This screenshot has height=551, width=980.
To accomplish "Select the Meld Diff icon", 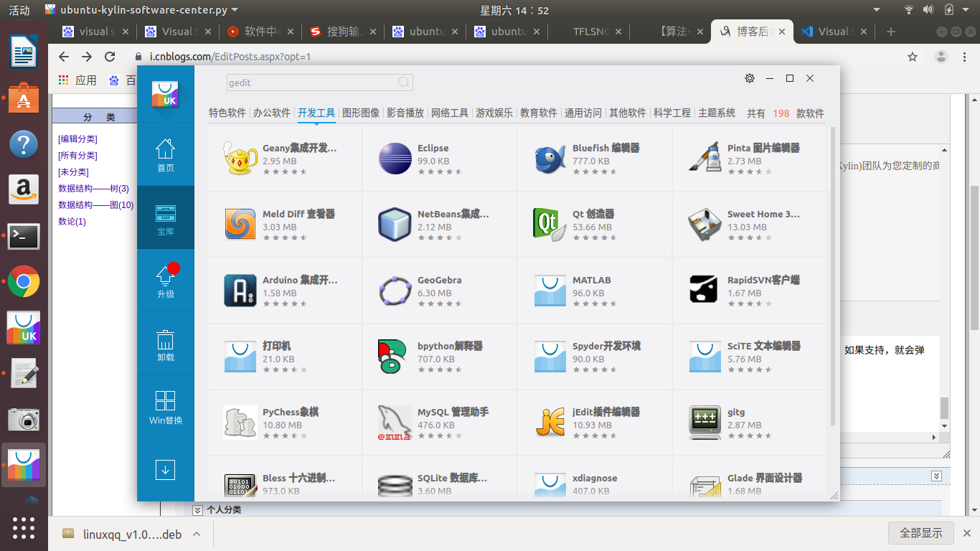I will (x=240, y=224).
